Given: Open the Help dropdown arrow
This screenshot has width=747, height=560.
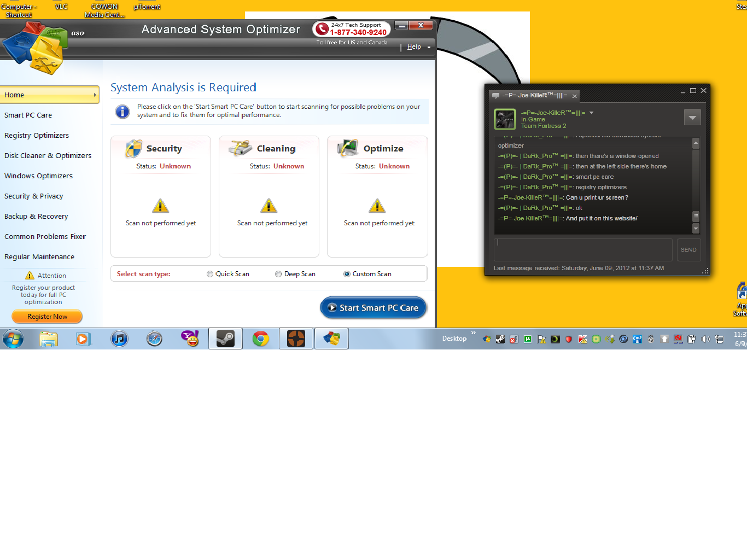Looking at the screenshot, I should (429, 48).
